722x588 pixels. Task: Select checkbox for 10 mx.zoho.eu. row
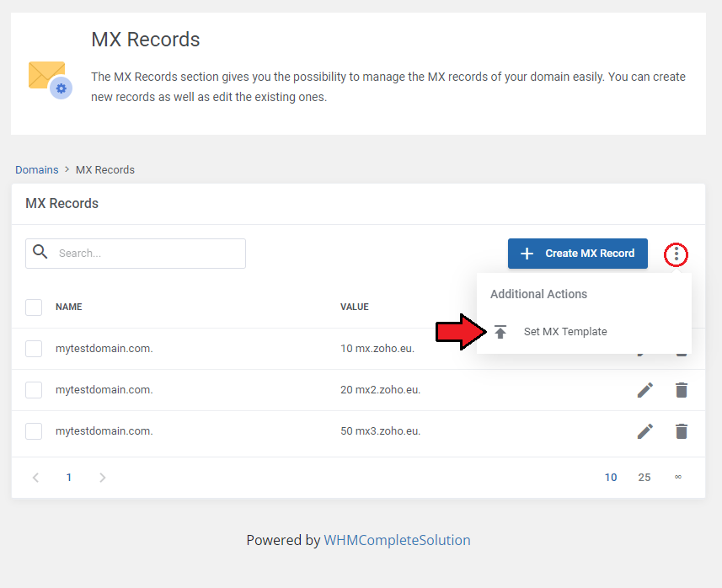34,349
